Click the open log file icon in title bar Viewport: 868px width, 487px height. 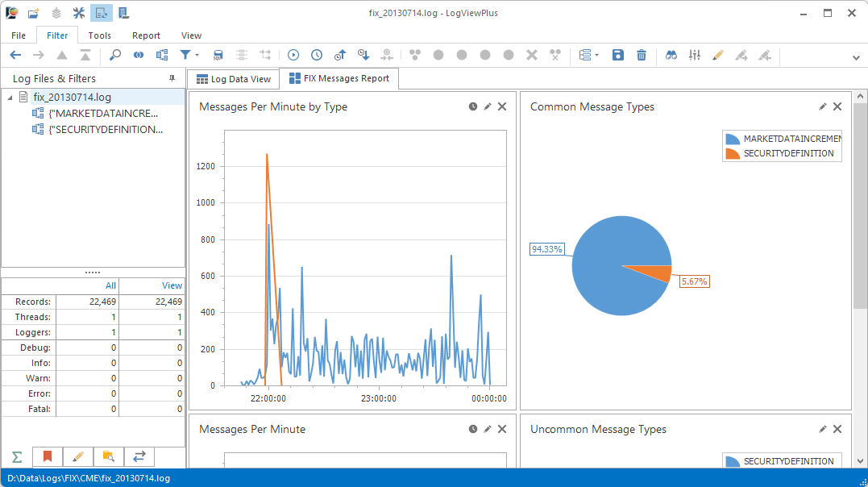point(33,13)
